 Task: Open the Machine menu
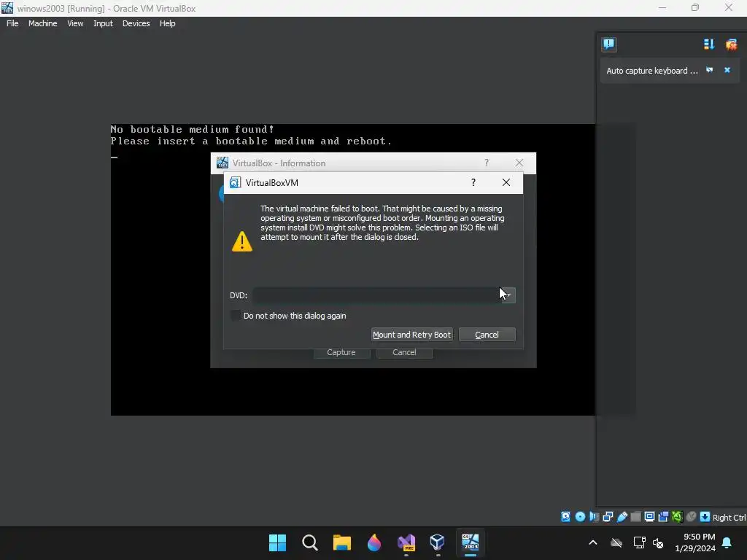click(x=42, y=23)
